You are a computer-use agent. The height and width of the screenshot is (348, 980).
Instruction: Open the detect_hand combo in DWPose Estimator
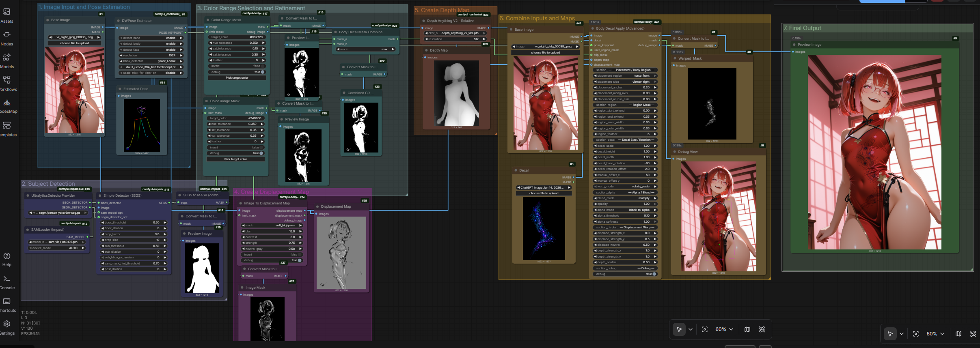point(151,38)
